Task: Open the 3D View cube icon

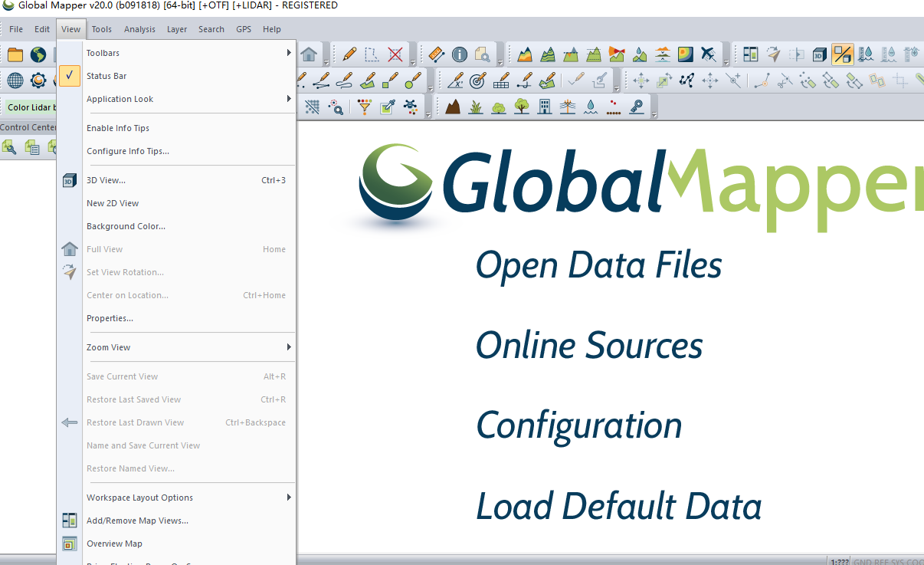Action: point(818,54)
